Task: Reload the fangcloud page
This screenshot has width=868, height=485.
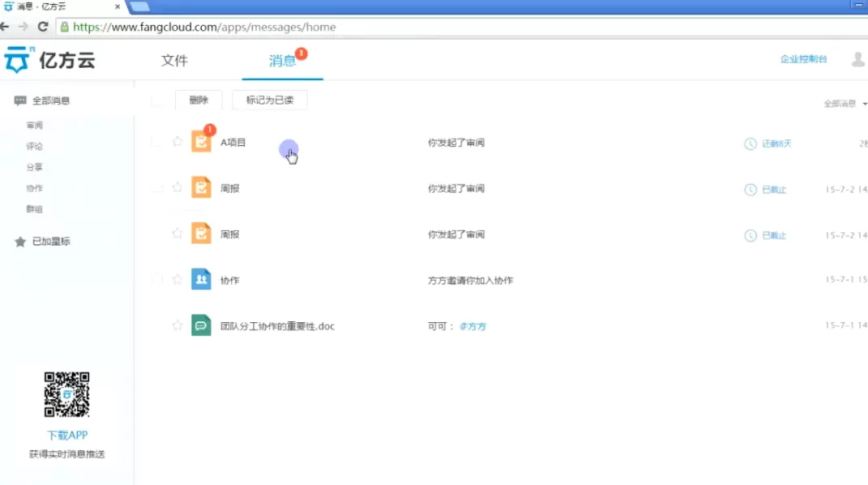Action: point(43,27)
